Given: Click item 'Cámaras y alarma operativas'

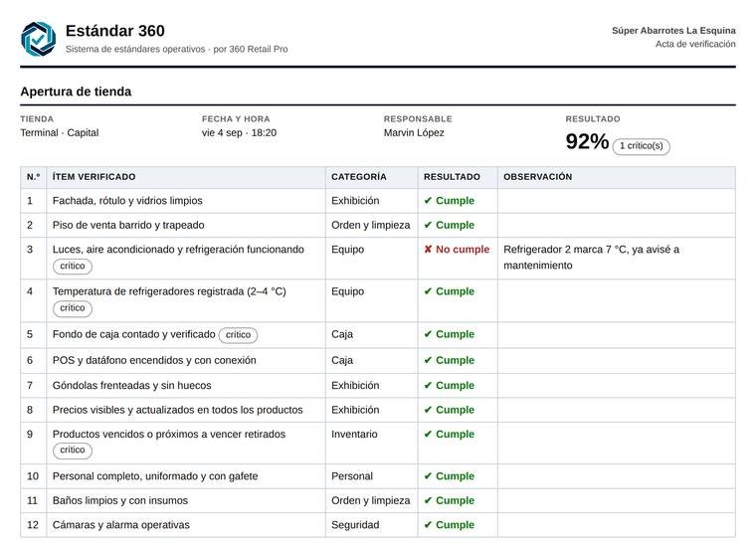Looking at the screenshot, I should tap(121, 525).
